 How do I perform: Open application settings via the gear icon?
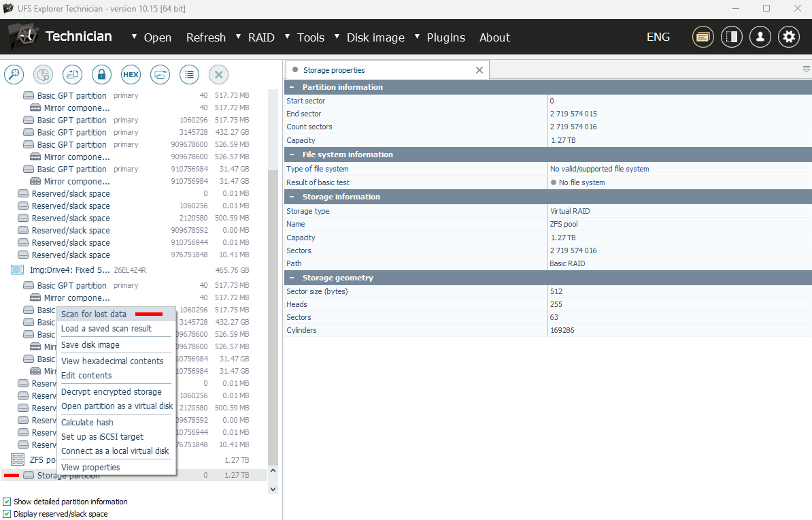tap(789, 37)
